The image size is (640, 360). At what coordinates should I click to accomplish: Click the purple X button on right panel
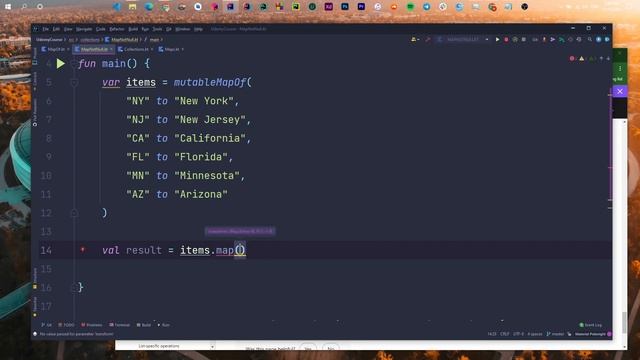click(620, 91)
